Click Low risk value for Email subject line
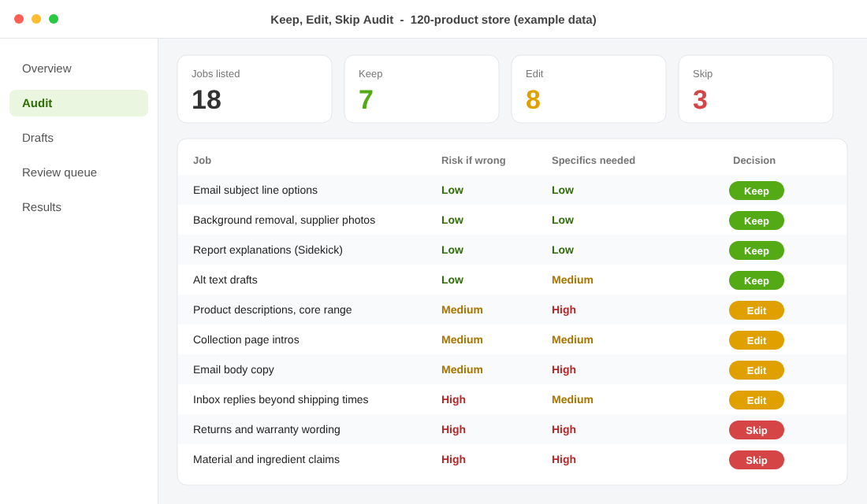This screenshot has width=867, height=504. pyautogui.click(x=452, y=190)
